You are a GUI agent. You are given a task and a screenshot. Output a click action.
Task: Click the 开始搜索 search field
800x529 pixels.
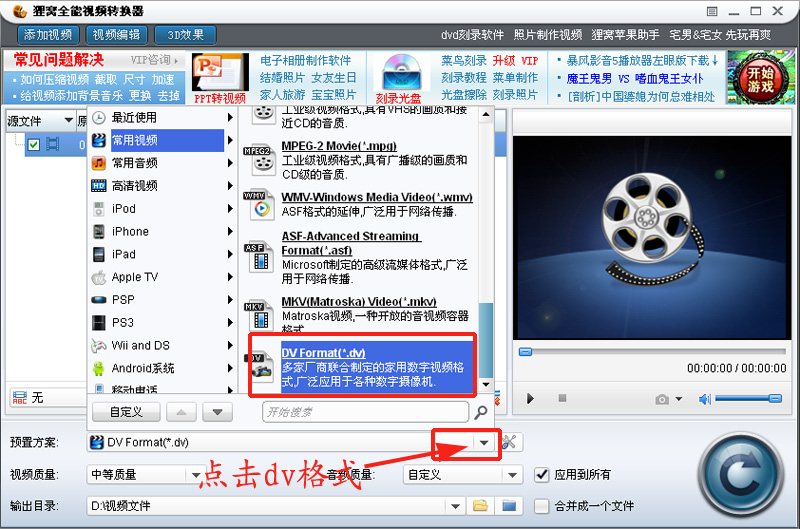point(365,412)
